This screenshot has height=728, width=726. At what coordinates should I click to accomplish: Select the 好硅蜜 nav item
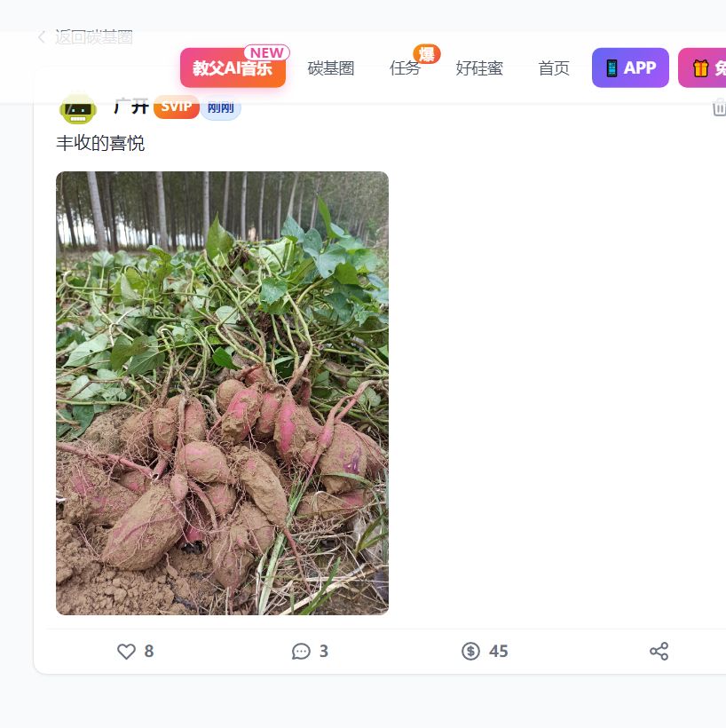tap(479, 68)
